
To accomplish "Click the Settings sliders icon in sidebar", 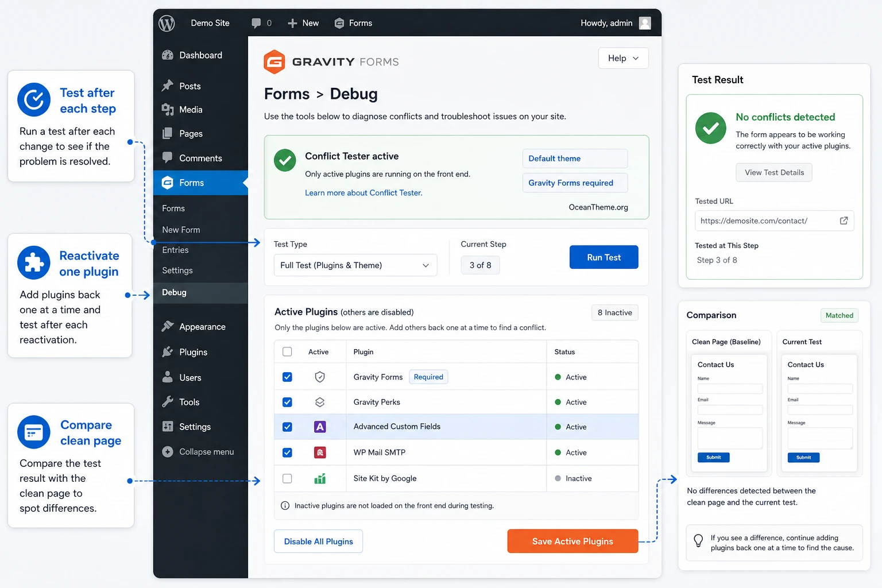I will tap(168, 426).
